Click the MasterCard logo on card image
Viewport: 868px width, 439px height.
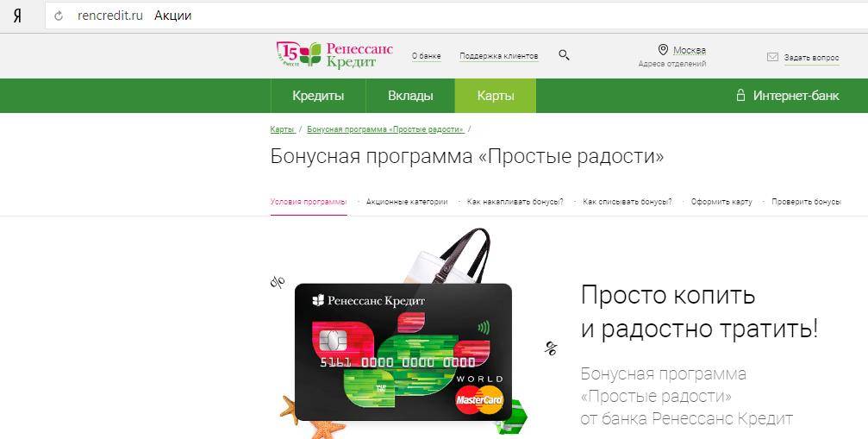pyautogui.click(x=479, y=400)
